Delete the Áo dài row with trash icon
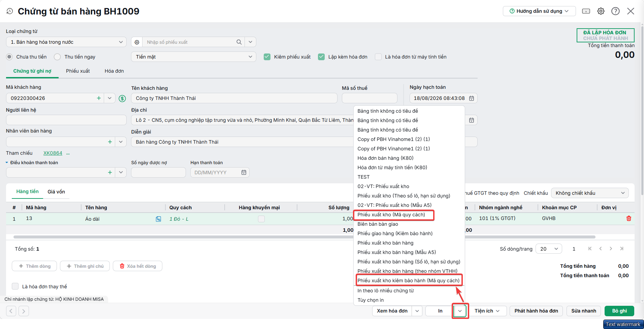The height and width of the screenshot is (329, 644). (x=629, y=218)
